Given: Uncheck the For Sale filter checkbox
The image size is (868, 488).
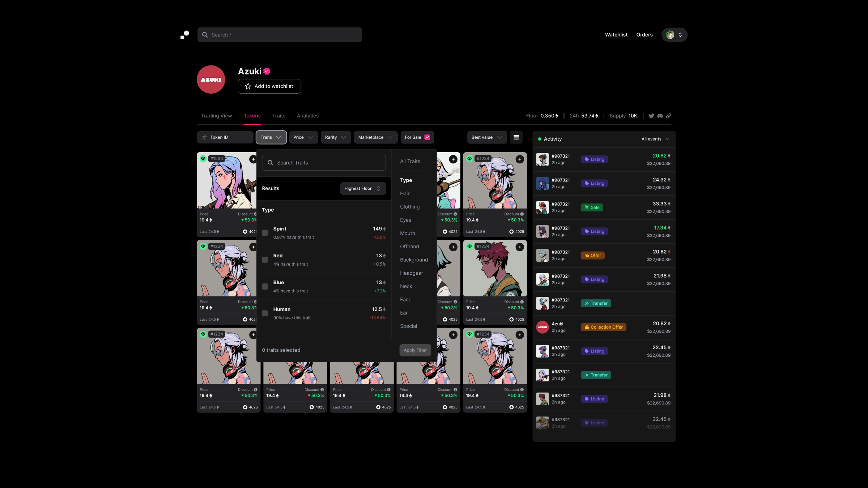Looking at the screenshot, I should [x=427, y=137].
